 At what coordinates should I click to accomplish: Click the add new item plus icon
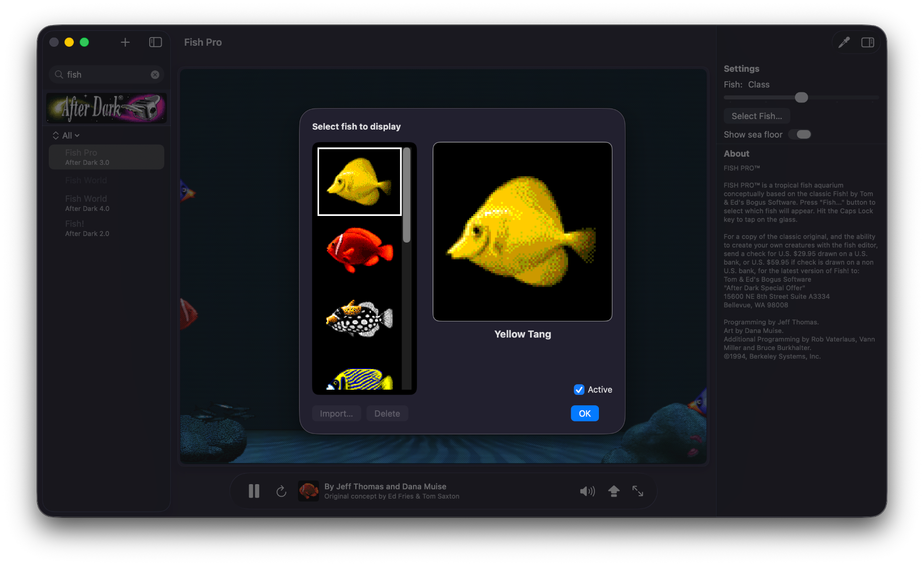click(x=125, y=42)
